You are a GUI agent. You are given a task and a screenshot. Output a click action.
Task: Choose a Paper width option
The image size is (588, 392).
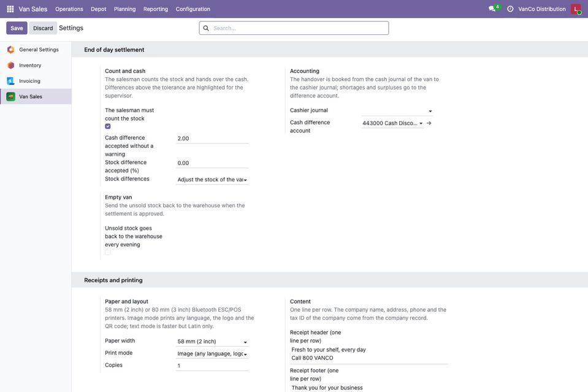[x=212, y=342]
